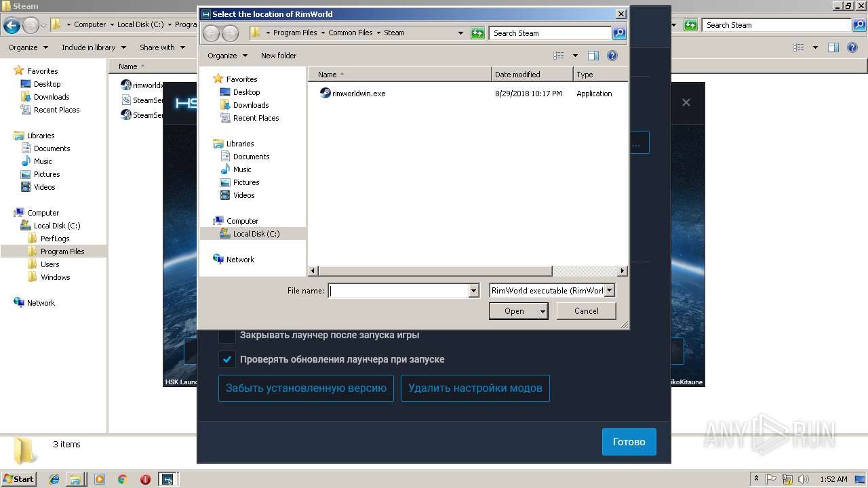Sort by Date modified column
Image resolution: width=868 pixels, height=488 pixels.
point(532,75)
